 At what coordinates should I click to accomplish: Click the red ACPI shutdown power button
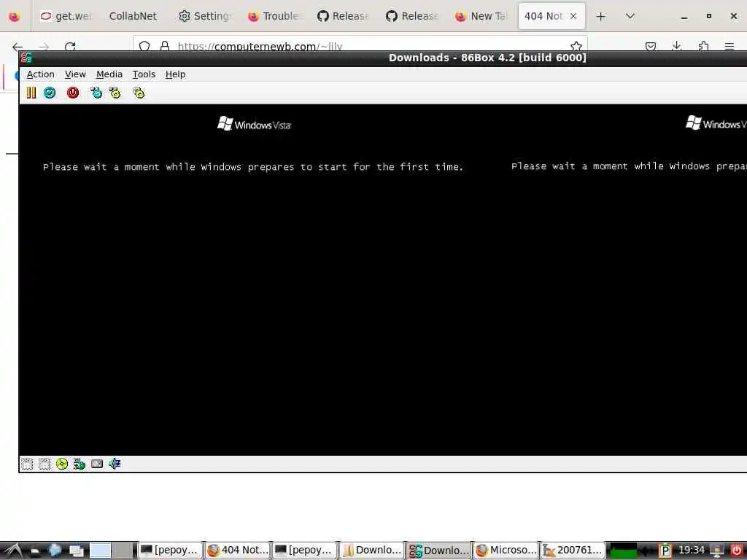click(x=73, y=93)
